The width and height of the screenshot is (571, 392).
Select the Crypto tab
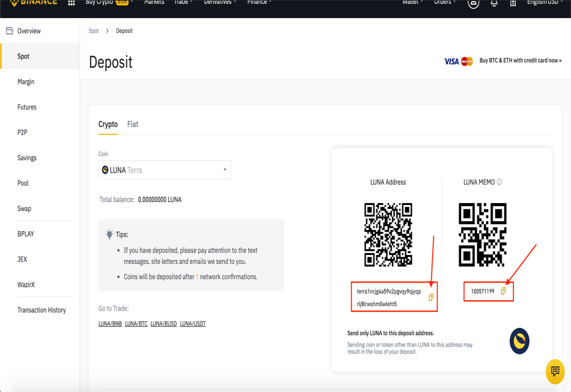click(x=108, y=124)
